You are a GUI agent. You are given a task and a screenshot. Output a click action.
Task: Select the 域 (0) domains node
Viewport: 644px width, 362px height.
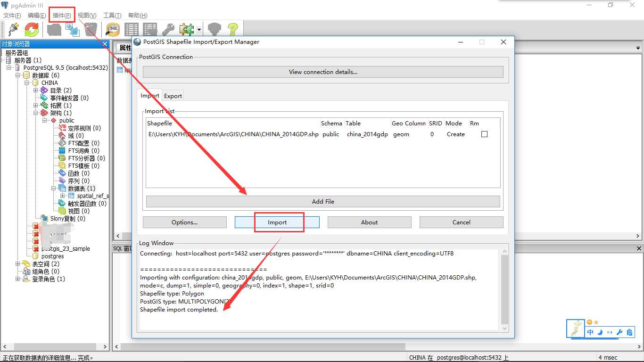click(x=76, y=135)
